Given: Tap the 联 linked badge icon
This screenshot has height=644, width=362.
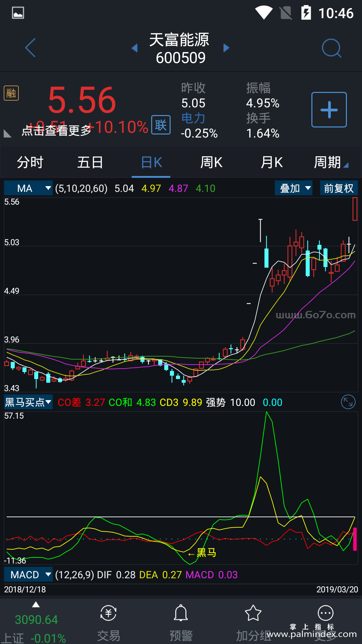Looking at the screenshot, I should pyautogui.click(x=161, y=125).
